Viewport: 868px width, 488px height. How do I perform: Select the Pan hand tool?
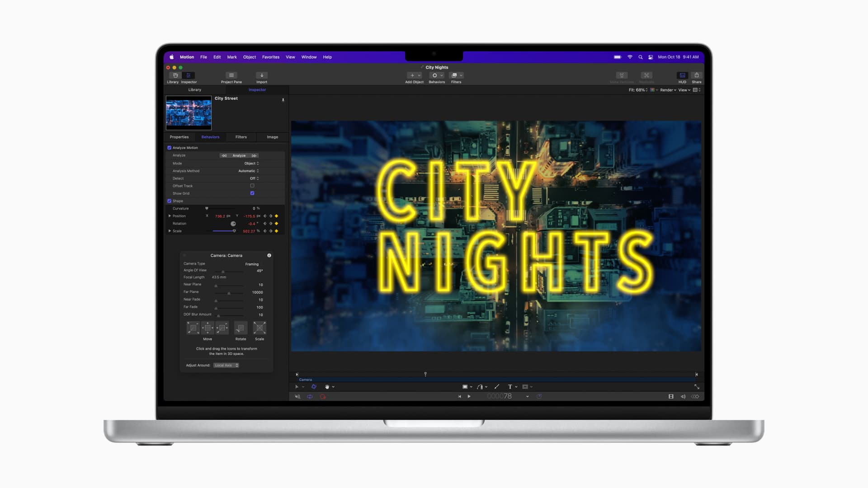(327, 387)
